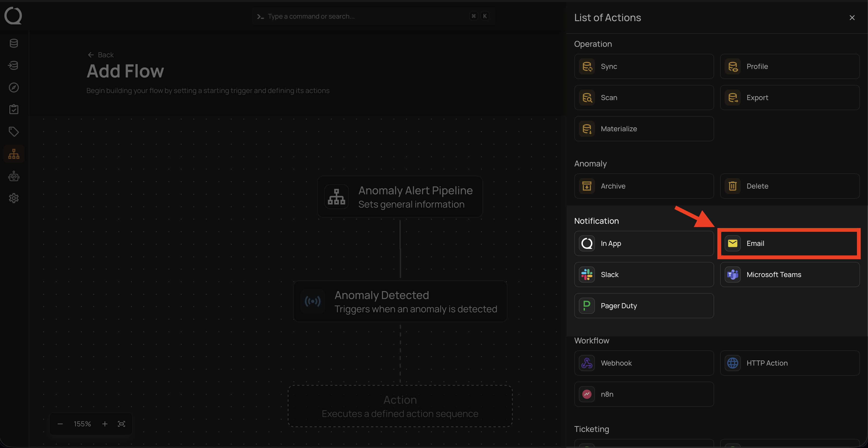Open Settings from the sidebar
Image resolution: width=868 pixels, height=448 pixels.
[14, 198]
